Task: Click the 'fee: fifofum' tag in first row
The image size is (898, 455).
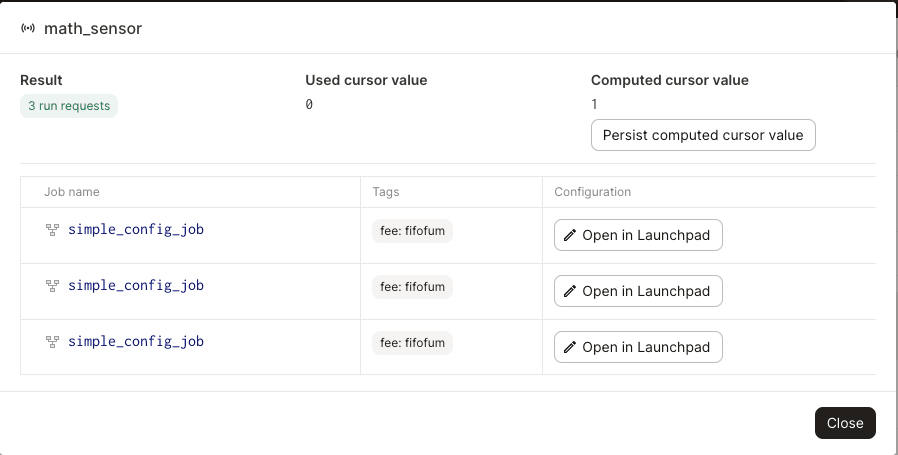Action: pyautogui.click(x=412, y=231)
